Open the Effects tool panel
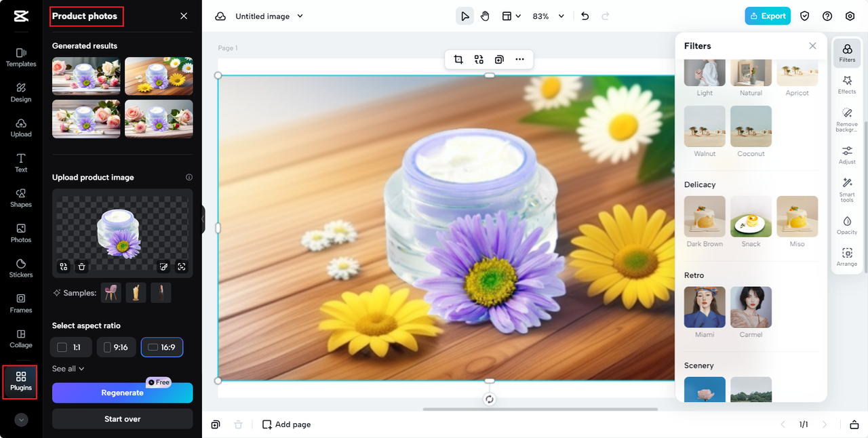Screen dimensions: 868x438 847,85
